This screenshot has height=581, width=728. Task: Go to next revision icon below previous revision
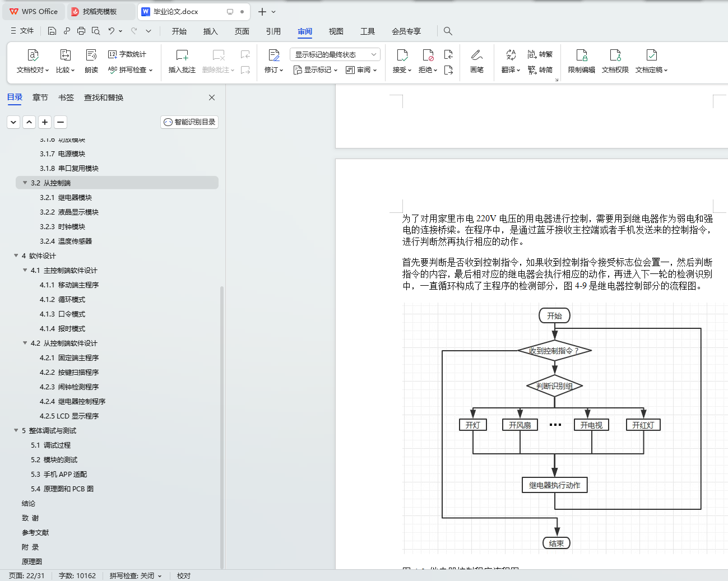tap(448, 70)
